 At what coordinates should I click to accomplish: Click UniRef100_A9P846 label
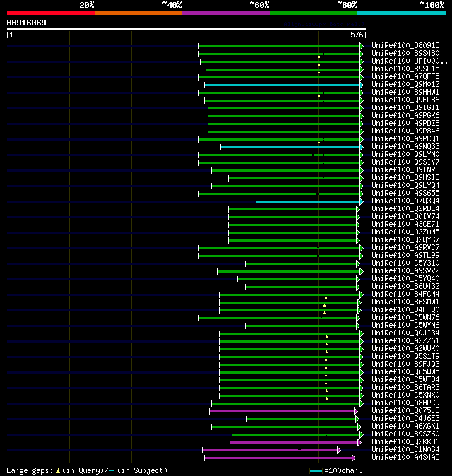pos(405,131)
